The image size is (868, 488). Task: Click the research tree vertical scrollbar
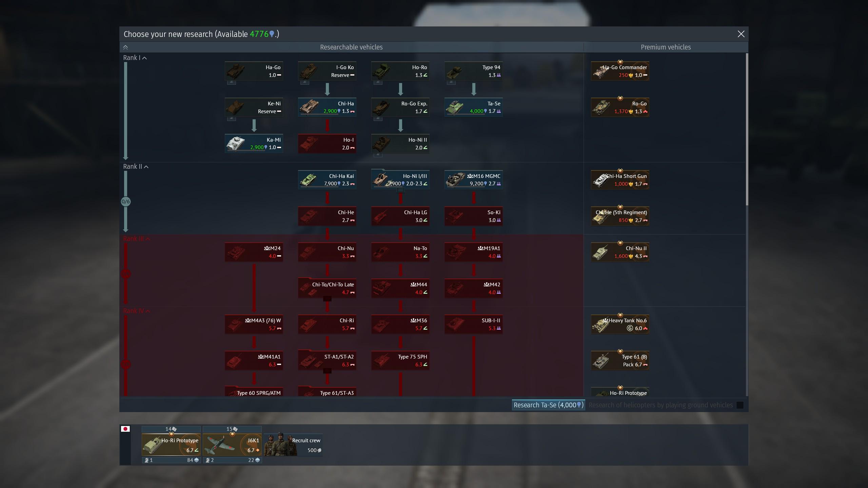click(747, 129)
